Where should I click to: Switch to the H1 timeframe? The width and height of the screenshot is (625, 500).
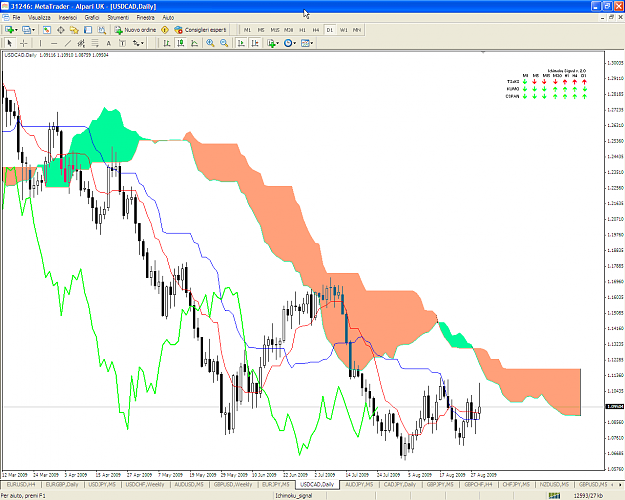point(303,30)
